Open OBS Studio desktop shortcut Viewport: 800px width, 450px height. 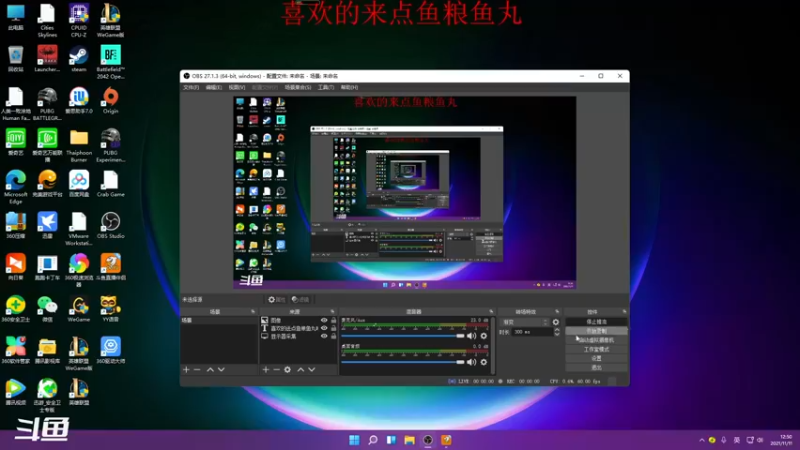click(111, 226)
